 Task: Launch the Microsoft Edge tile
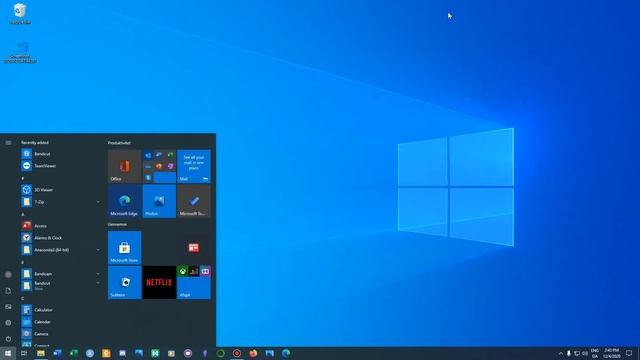124,201
